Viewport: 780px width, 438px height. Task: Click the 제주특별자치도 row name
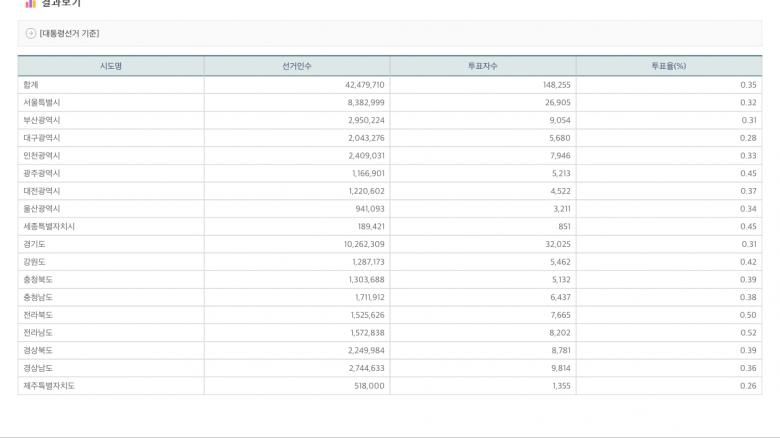(x=48, y=385)
